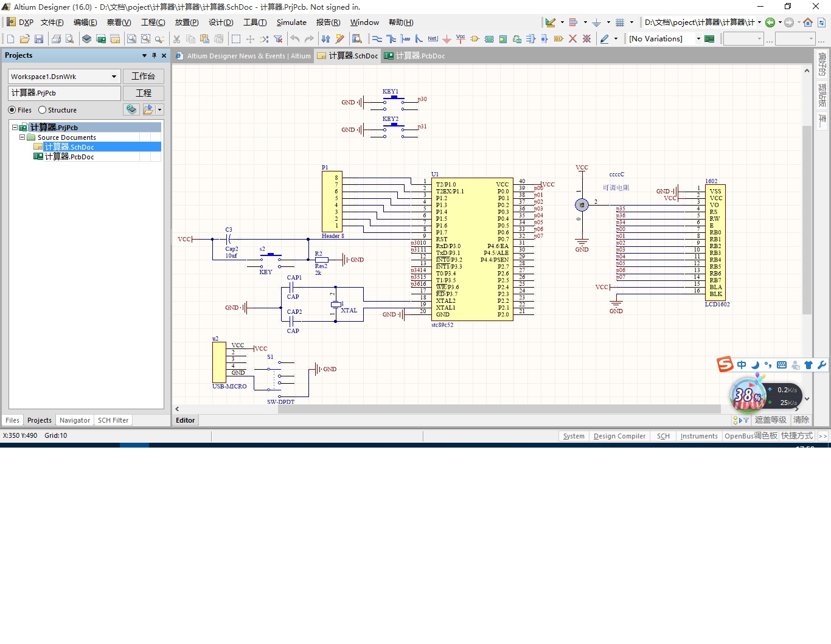Select 计算器.SchDoc in project tree

69,147
